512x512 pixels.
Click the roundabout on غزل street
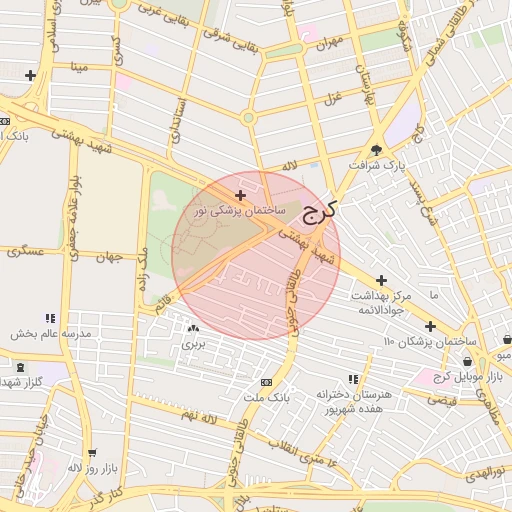tap(248, 118)
